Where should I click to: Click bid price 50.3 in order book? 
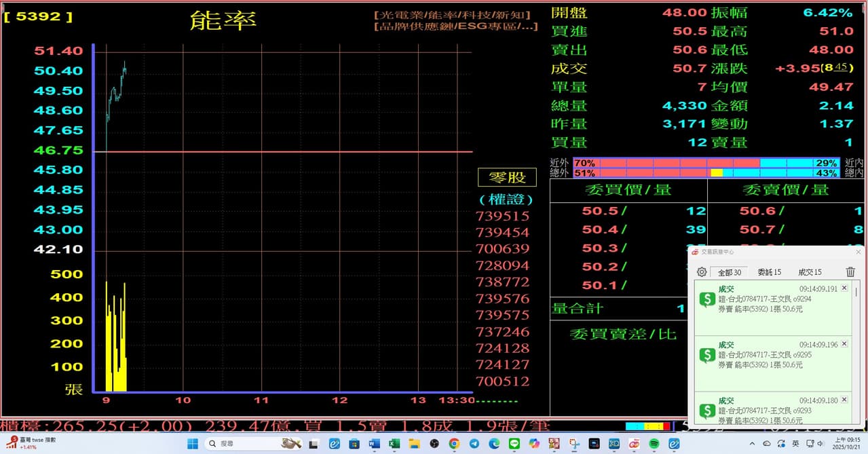tap(601, 248)
